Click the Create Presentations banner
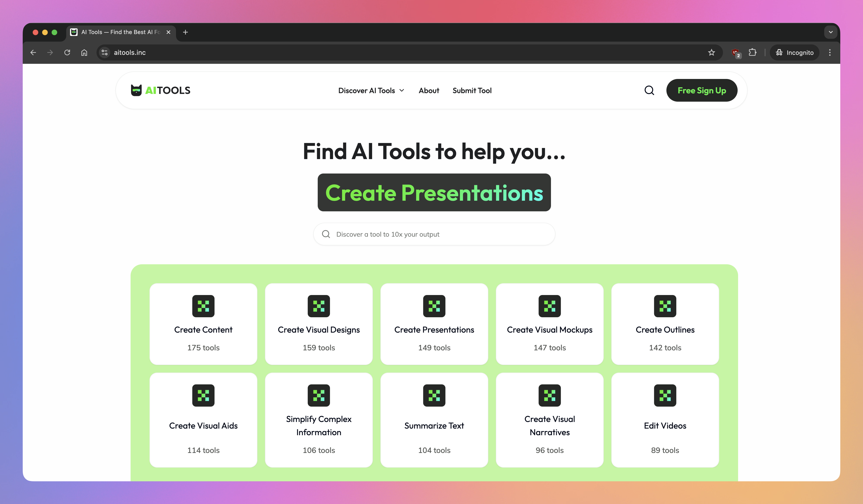This screenshot has height=504, width=863. 434,193
